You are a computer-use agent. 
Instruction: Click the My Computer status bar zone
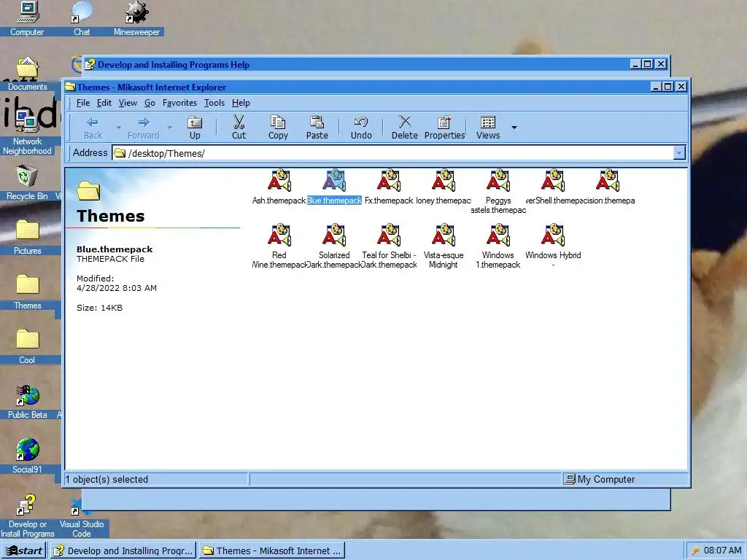pos(625,479)
